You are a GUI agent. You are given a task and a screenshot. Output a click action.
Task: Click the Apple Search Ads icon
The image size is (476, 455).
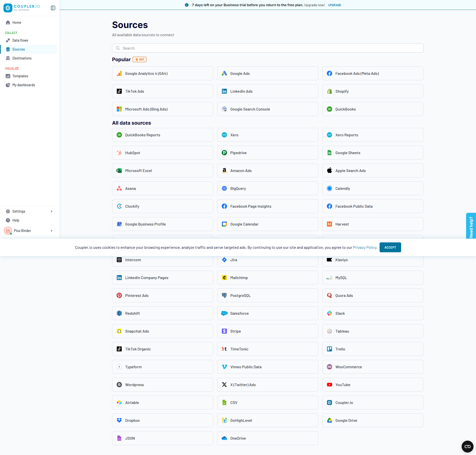[329, 171]
